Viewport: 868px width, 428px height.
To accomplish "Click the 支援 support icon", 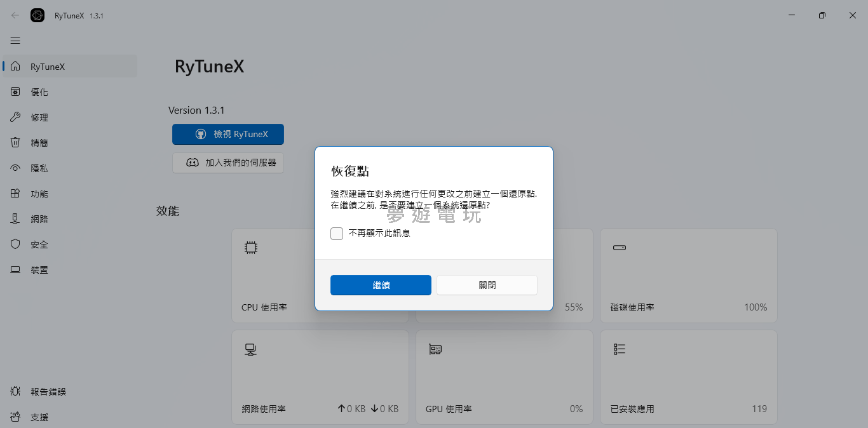I will pyautogui.click(x=16, y=417).
